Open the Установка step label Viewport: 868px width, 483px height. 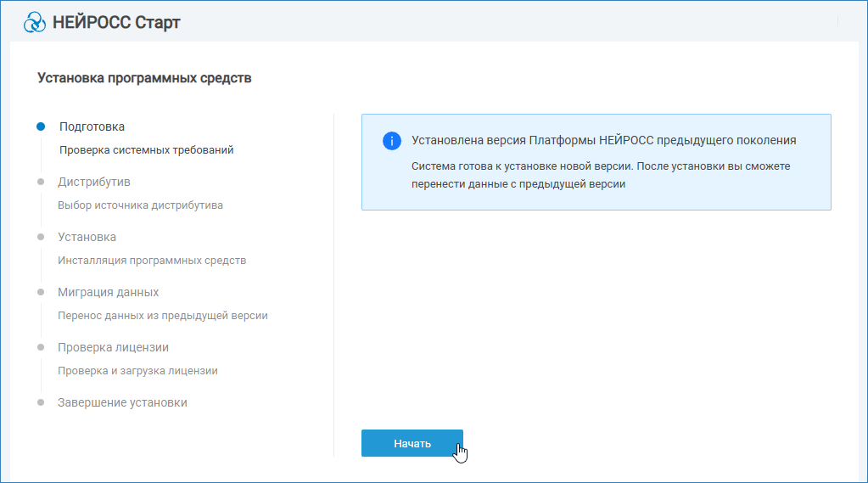(x=87, y=237)
